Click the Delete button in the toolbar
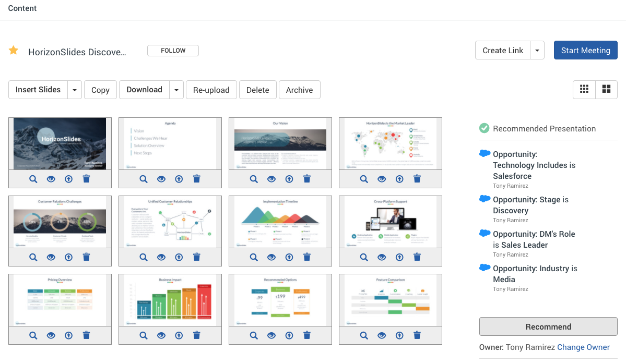Screen dimensions: 626x364 [257, 90]
